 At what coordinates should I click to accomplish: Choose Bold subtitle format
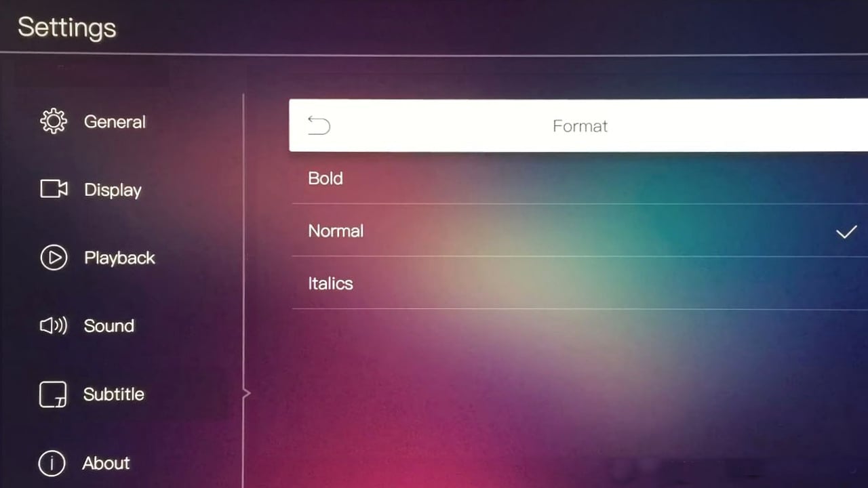(x=580, y=178)
